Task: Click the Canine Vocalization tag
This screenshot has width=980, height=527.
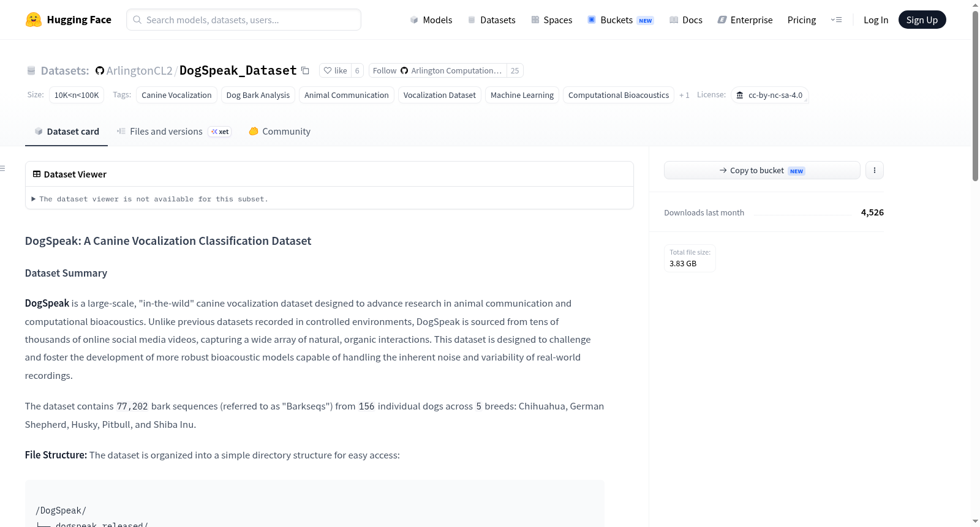Action: click(176, 95)
